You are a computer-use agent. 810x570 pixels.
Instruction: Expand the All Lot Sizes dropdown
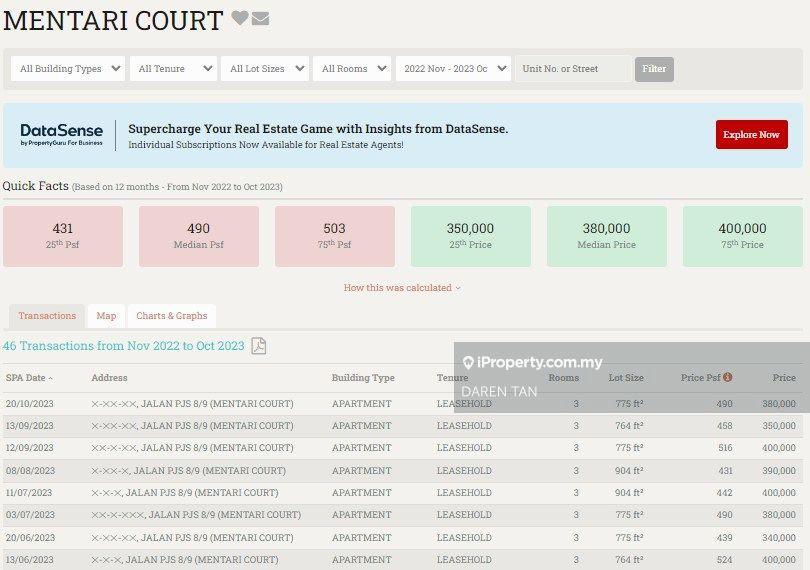[264, 69]
